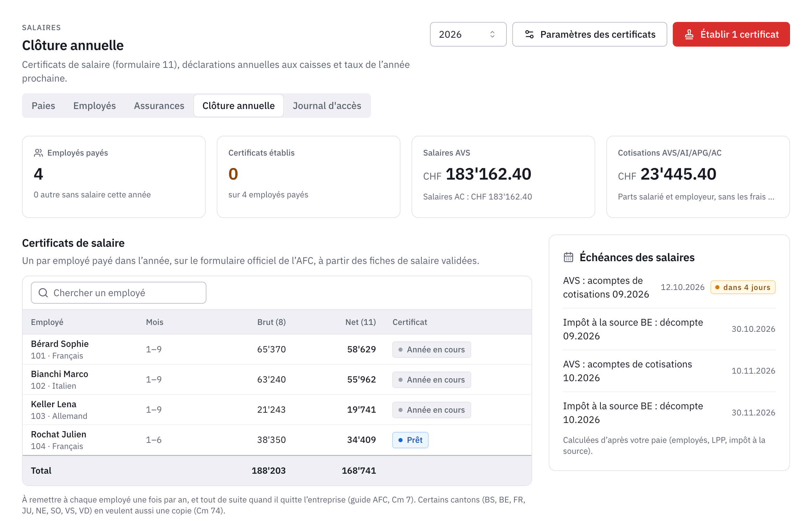Click the sliders icon beside Paramètres

529,34
